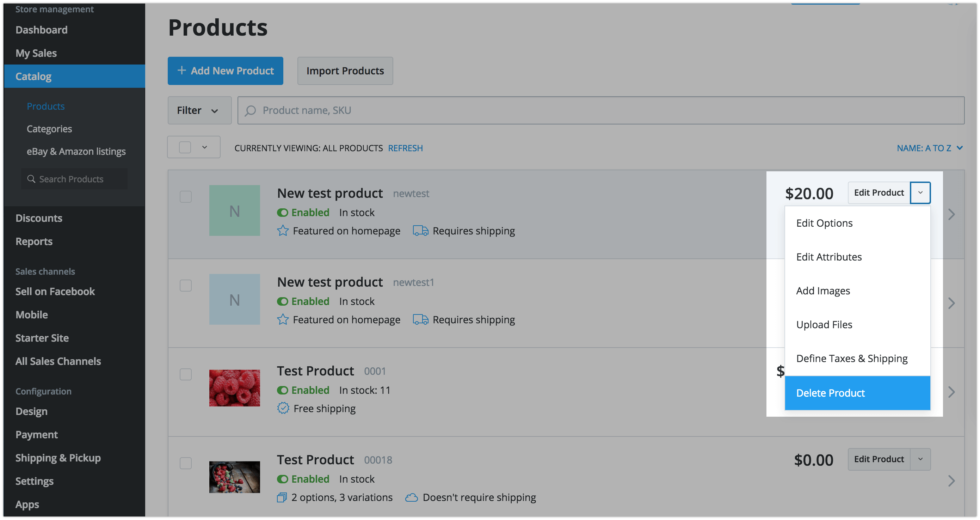Click magnifier icon in Product name search bar
This screenshot has width=980, height=520.
click(250, 110)
